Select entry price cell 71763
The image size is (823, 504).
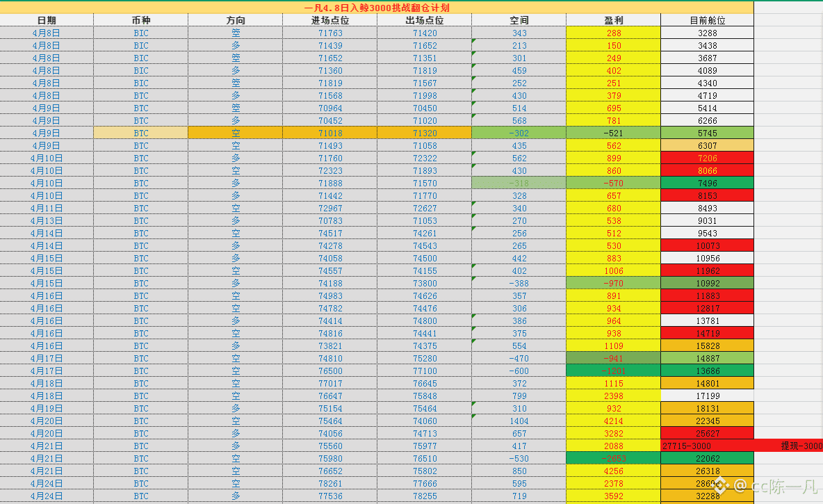(x=329, y=33)
